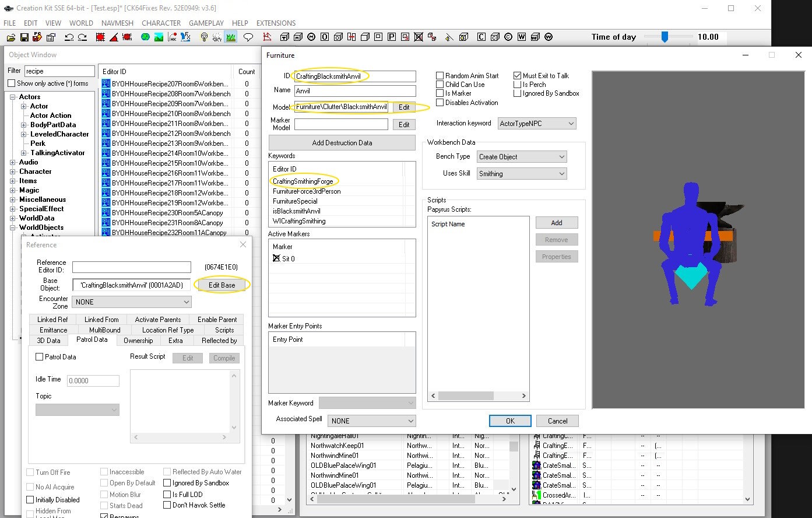812x518 pixels.
Task: Click the open folder toolbar icon
Action: tap(11, 37)
